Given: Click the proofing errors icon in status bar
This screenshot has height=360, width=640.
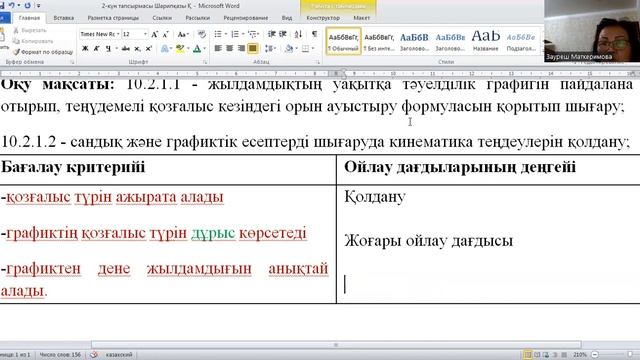Looking at the screenshot, I should tap(94, 355).
